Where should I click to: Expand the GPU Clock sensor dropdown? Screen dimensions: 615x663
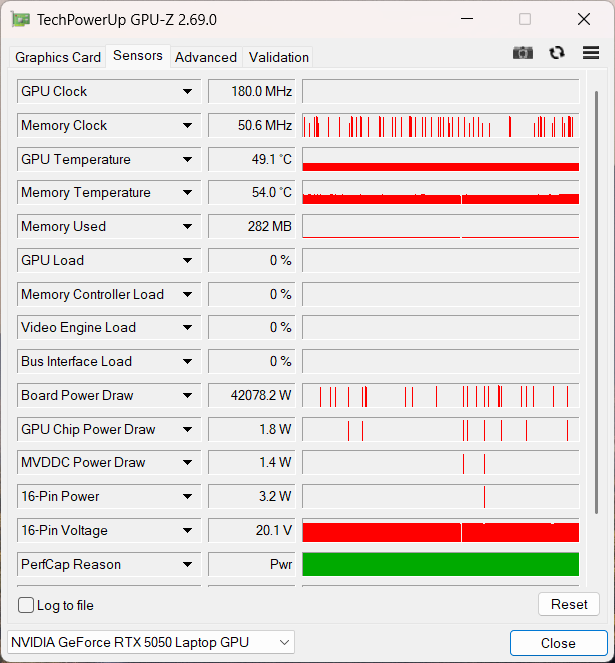(187, 92)
